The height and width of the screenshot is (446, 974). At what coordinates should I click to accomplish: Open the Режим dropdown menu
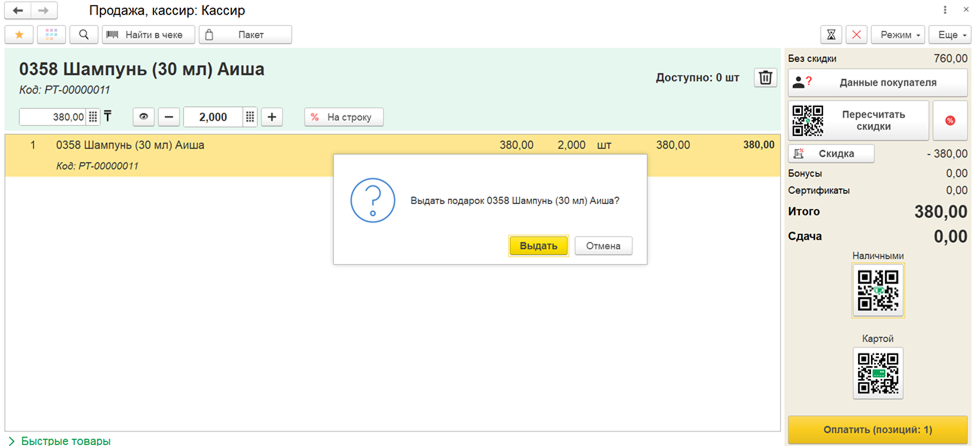pyautogui.click(x=898, y=35)
